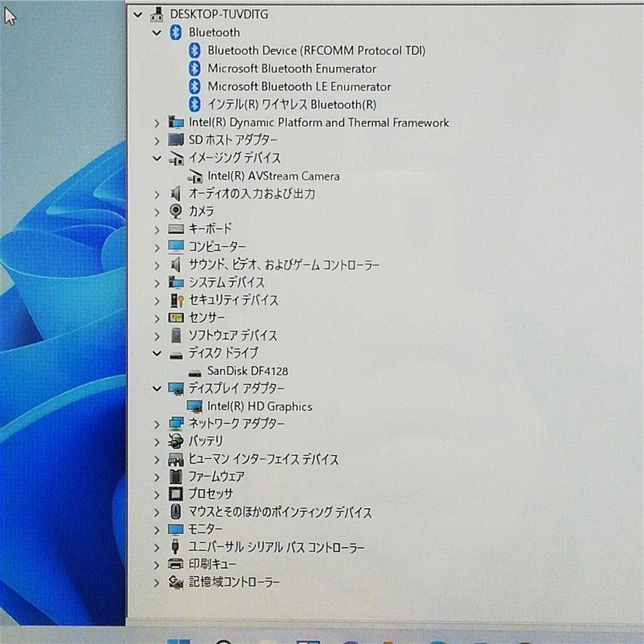Click icon next to Microsoft Bluetooth Enumerator
The image size is (644, 644).
pyautogui.click(x=194, y=68)
